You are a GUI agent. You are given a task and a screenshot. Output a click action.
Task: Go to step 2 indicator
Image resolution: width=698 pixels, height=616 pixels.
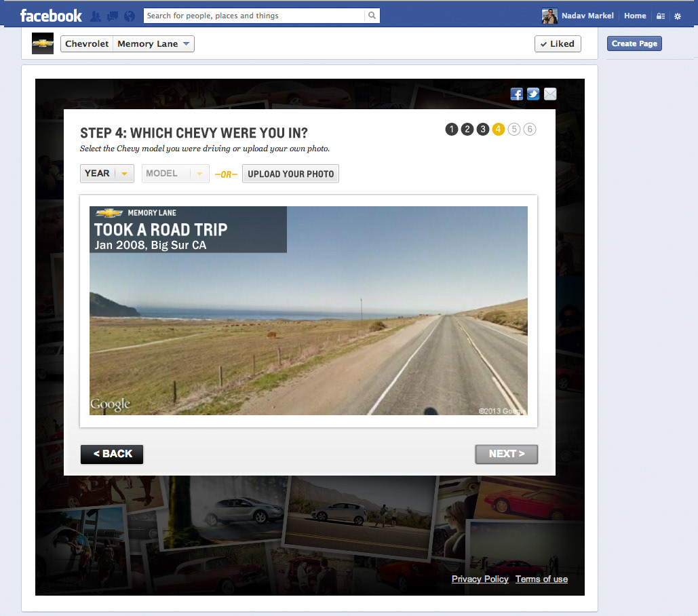(x=467, y=129)
